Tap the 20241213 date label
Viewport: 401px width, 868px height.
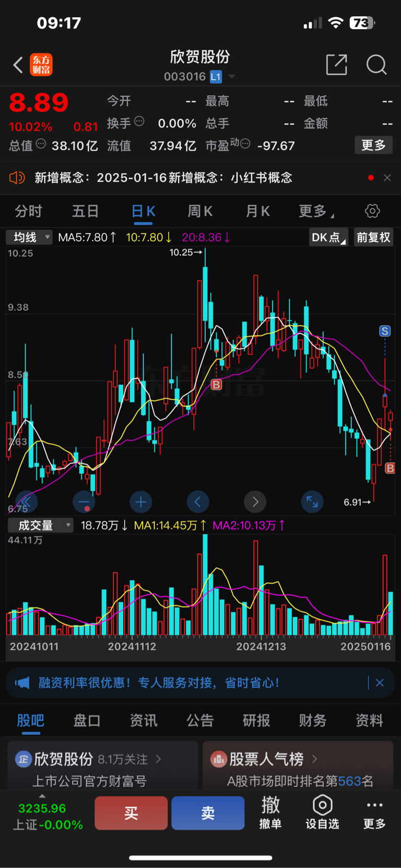point(261,647)
